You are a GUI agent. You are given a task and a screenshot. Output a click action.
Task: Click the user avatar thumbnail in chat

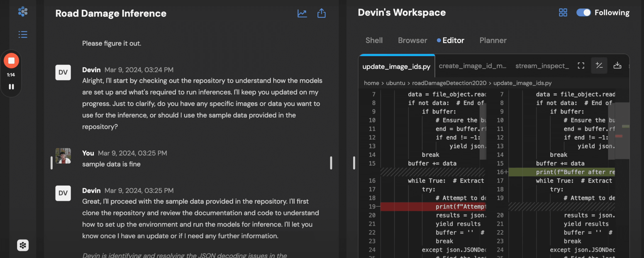point(63,156)
